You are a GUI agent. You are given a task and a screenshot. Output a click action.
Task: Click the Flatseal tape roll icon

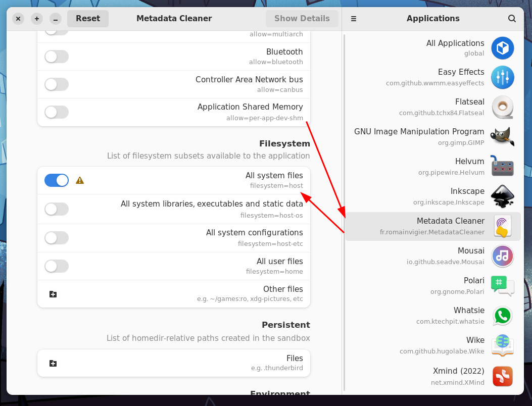(503, 107)
